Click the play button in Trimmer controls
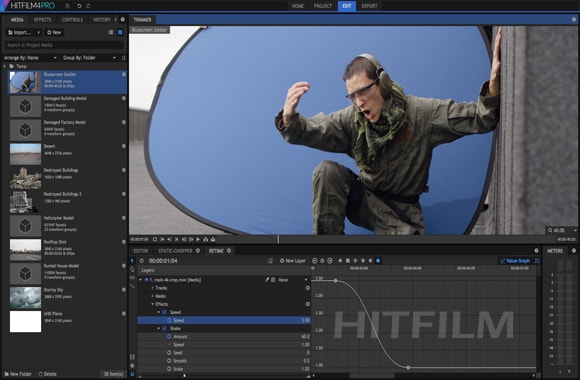The image size is (580, 380). click(x=198, y=239)
